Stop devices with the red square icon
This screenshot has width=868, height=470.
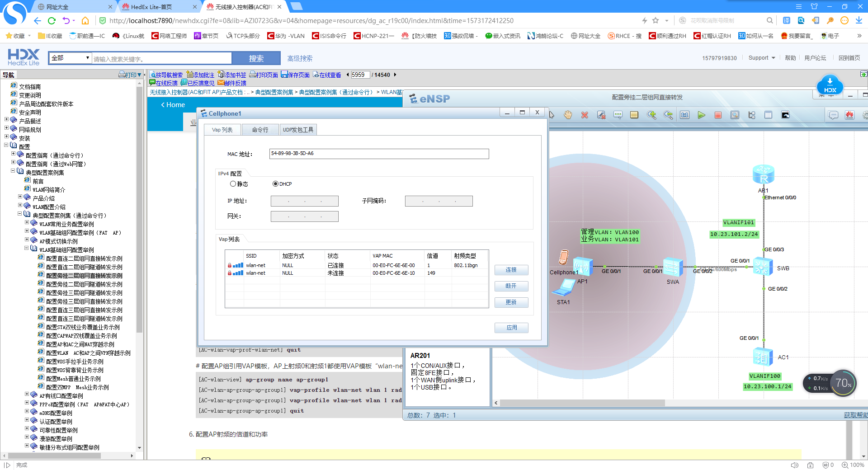tap(718, 115)
